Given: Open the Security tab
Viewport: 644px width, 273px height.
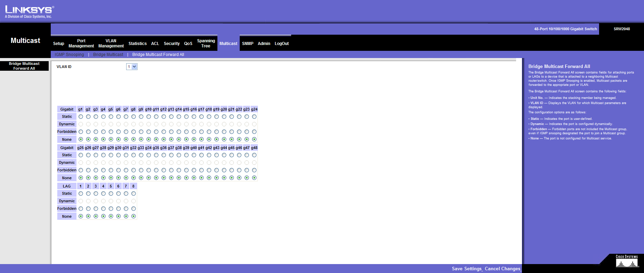Looking at the screenshot, I should tap(171, 44).
